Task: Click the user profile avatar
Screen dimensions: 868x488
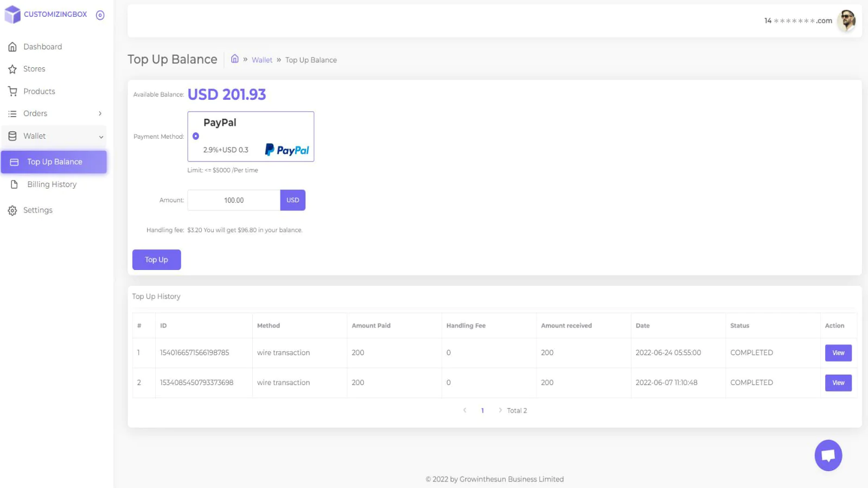Action: point(846,21)
